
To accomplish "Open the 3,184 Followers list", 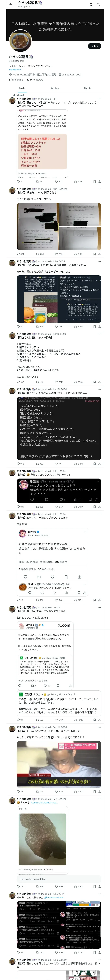I will pos(35,80).
